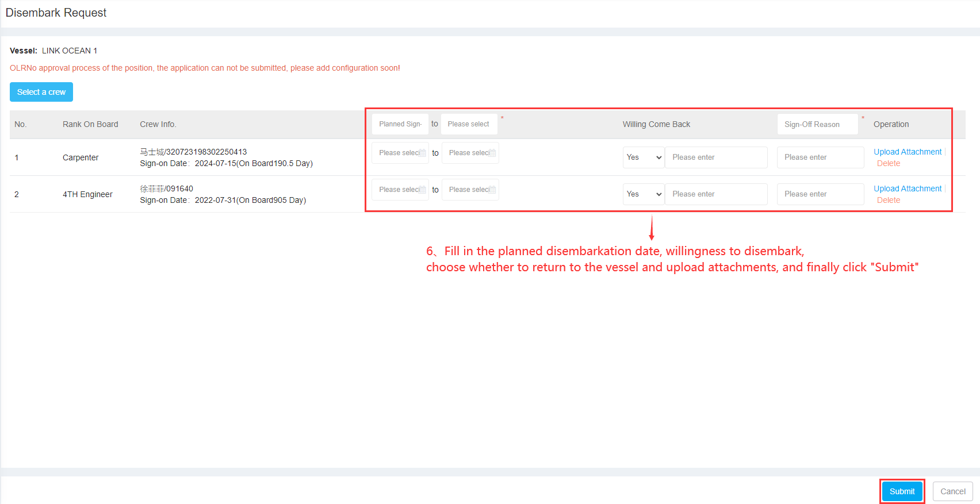This screenshot has width=980, height=504.
Task: Click the Crew Info. column header
Action: [158, 124]
